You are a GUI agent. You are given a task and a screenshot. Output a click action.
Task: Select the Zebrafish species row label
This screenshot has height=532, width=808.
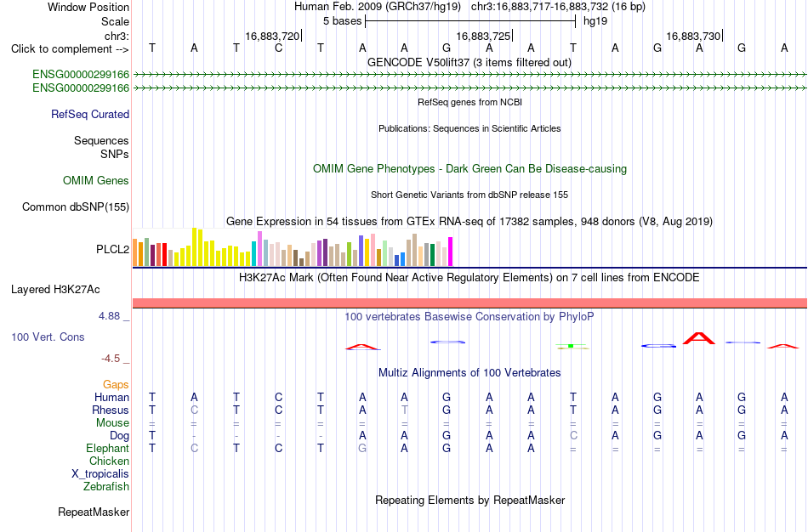(x=106, y=486)
